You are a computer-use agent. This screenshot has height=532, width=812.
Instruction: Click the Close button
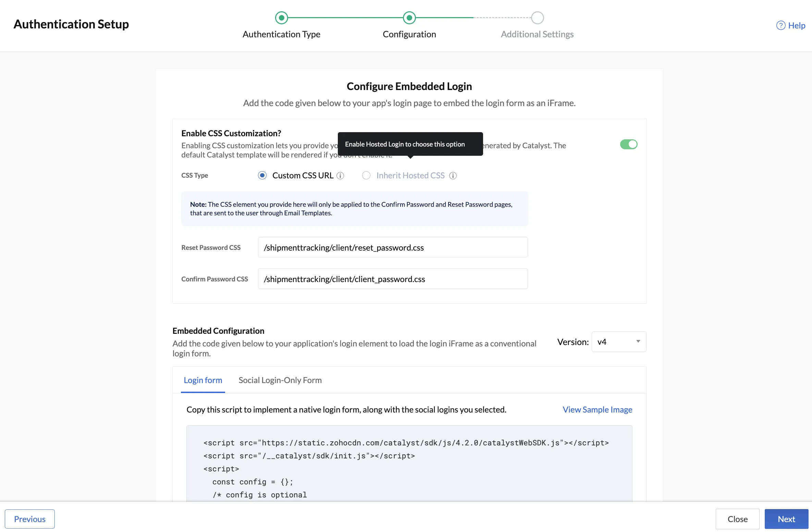(737, 519)
